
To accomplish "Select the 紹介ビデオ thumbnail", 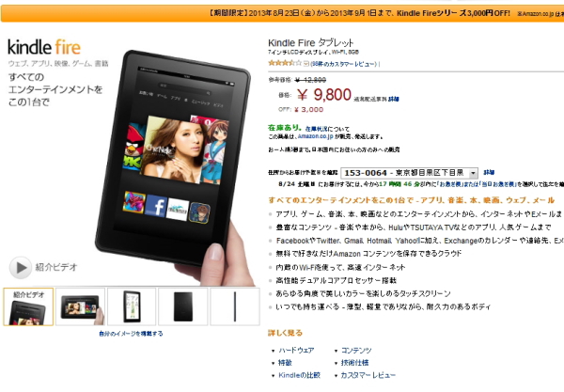I will click(x=28, y=306).
